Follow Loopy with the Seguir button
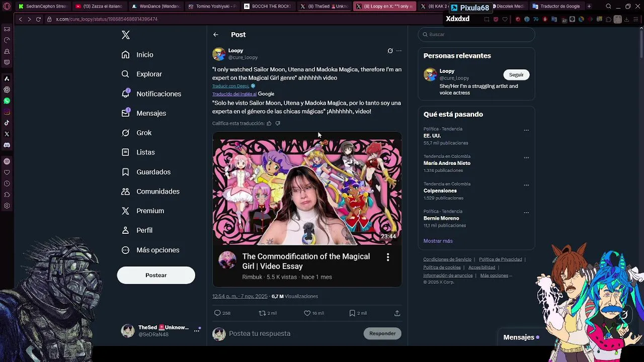 point(516,75)
